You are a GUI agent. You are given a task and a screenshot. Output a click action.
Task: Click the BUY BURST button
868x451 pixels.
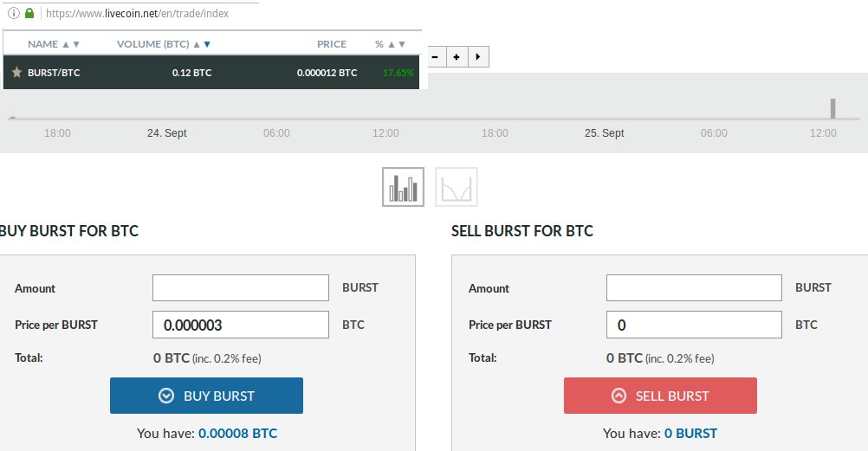coord(206,396)
